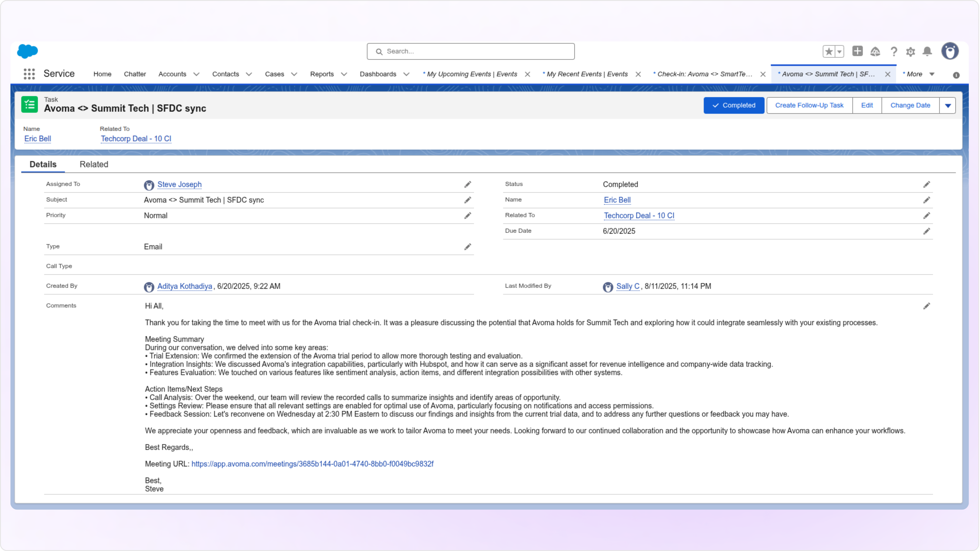
Task: Click the info icon beside the More tab
Action: pos(956,75)
